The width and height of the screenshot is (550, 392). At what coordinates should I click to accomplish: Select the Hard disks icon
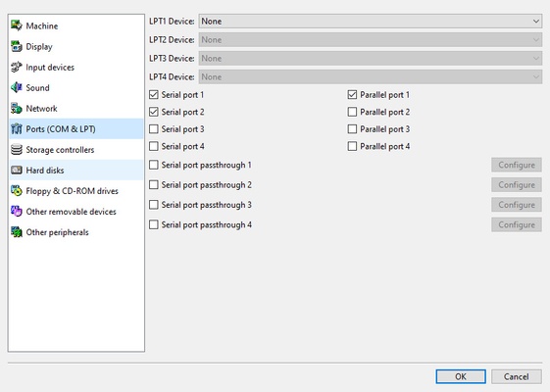(x=17, y=171)
